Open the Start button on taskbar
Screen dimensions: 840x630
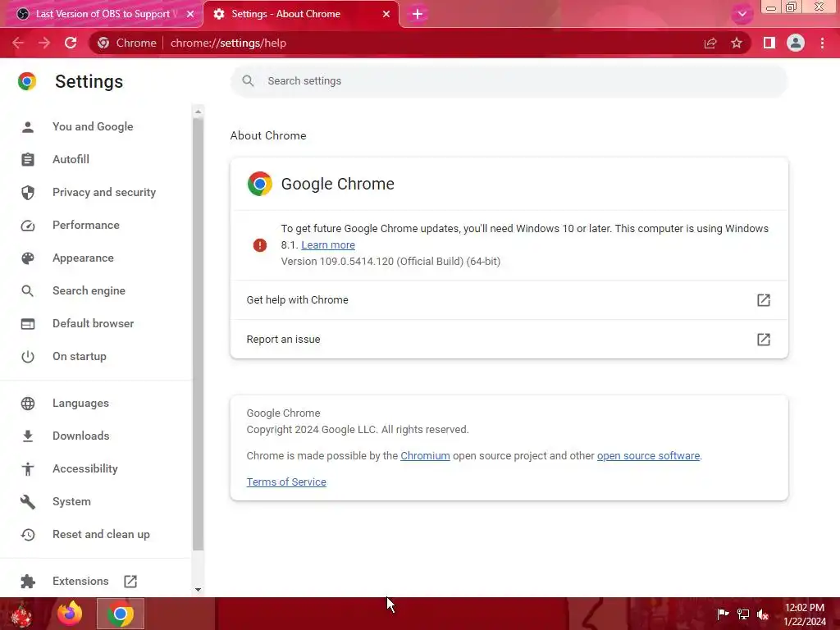[x=21, y=614]
